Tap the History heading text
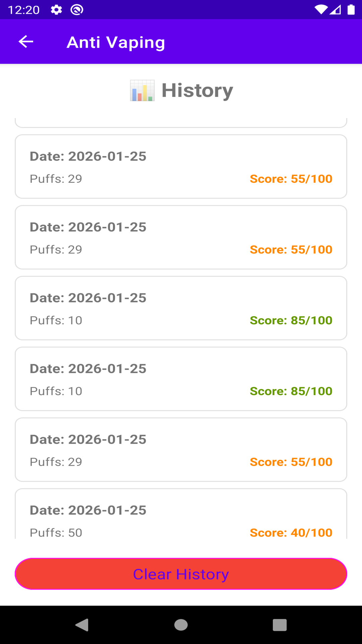The height and width of the screenshot is (644, 362). tap(197, 91)
